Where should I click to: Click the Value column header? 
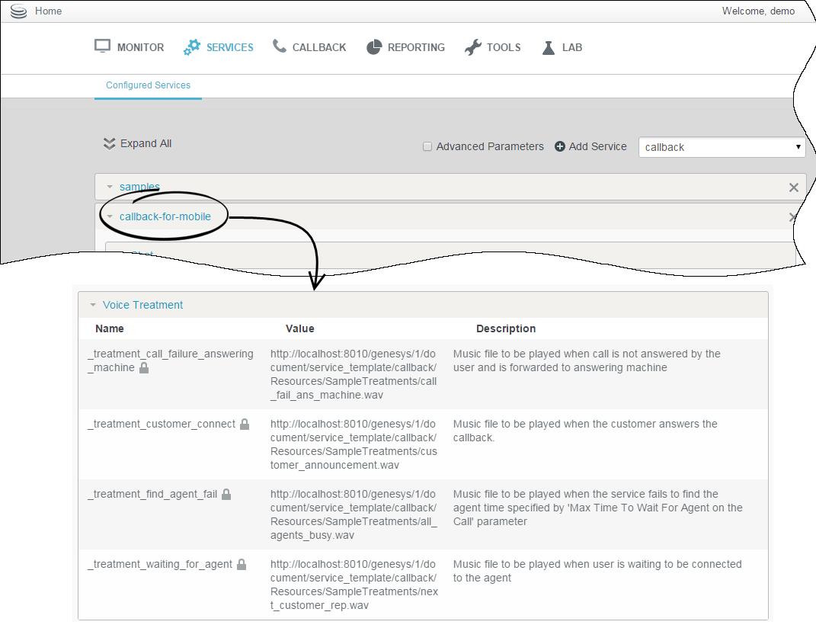299,328
